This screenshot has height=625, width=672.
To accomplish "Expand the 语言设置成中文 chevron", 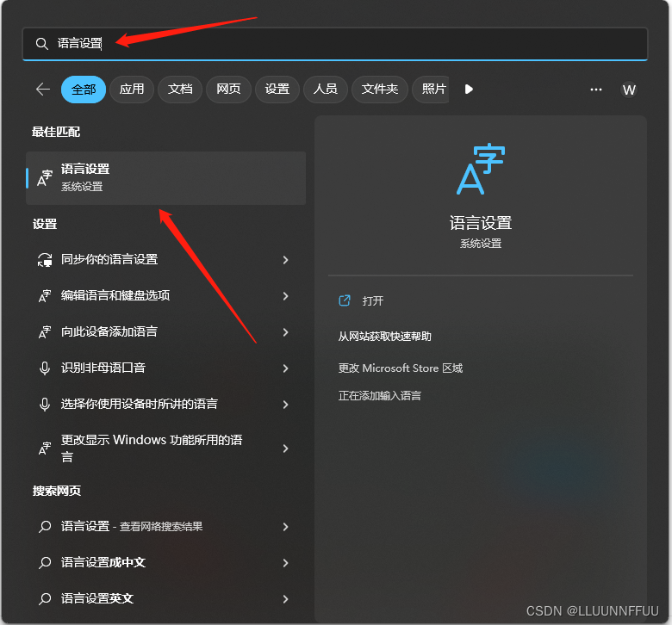I will (285, 563).
